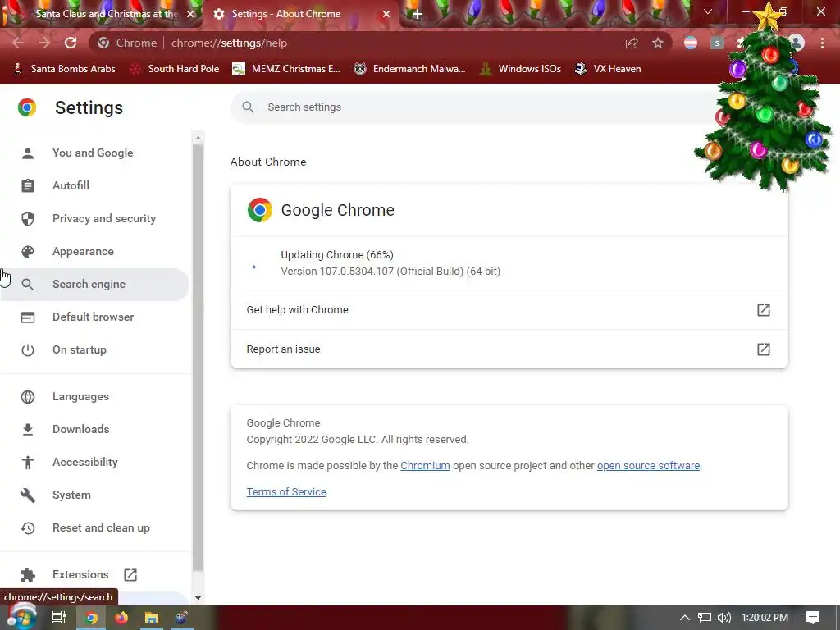The height and width of the screenshot is (630, 840).
Task: Open the notification center icon
Action: coord(813,618)
